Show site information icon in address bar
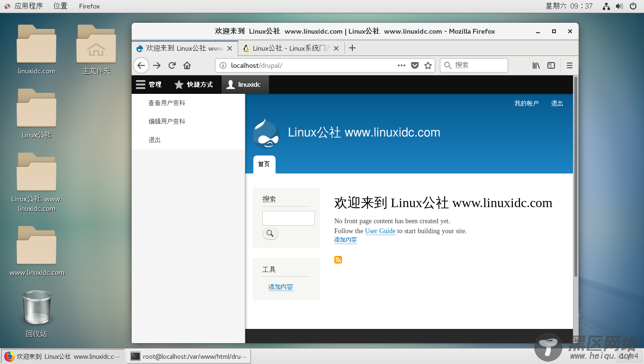Image resolution: width=644 pixels, height=364 pixels. 223,65
